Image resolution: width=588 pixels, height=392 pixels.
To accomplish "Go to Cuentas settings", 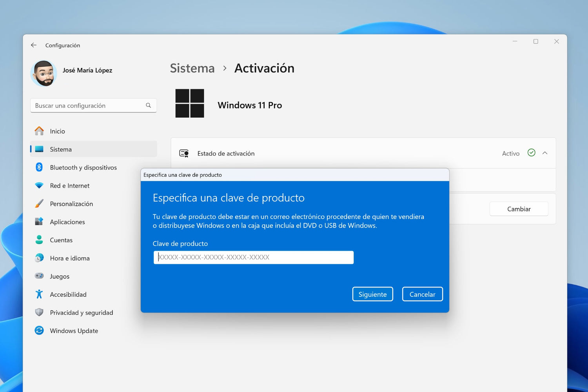I will (61, 240).
